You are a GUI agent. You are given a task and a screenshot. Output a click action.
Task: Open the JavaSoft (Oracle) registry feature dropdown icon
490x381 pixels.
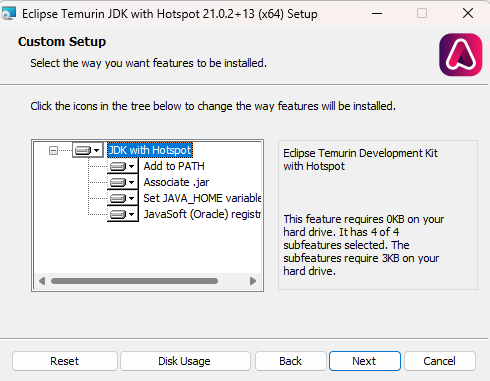click(123, 214)
